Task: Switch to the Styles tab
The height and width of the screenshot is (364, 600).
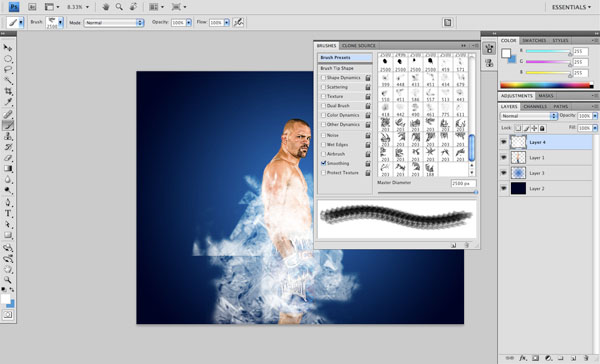Action: pyautogui.click(x=560, y=41)
